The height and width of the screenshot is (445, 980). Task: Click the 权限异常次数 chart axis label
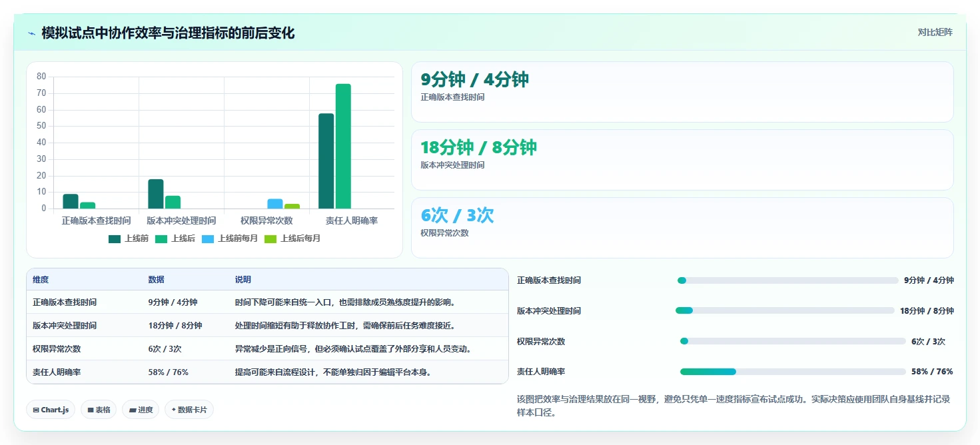266,221
